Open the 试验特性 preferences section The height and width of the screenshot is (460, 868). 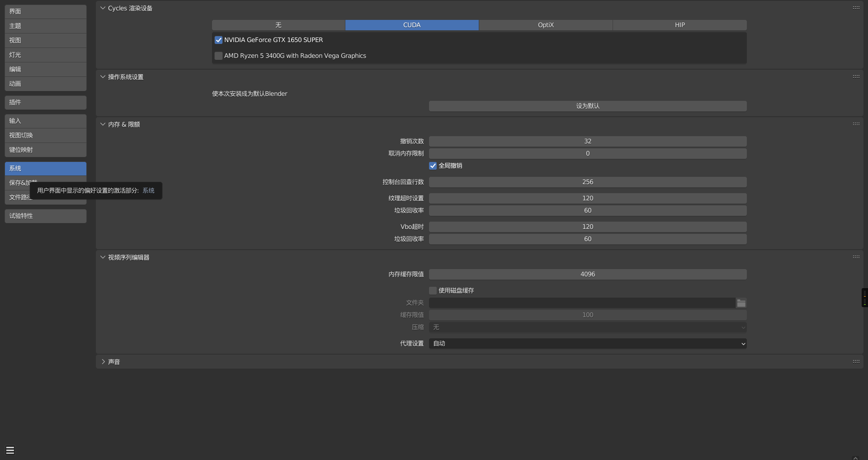click(x=46, y=216)
